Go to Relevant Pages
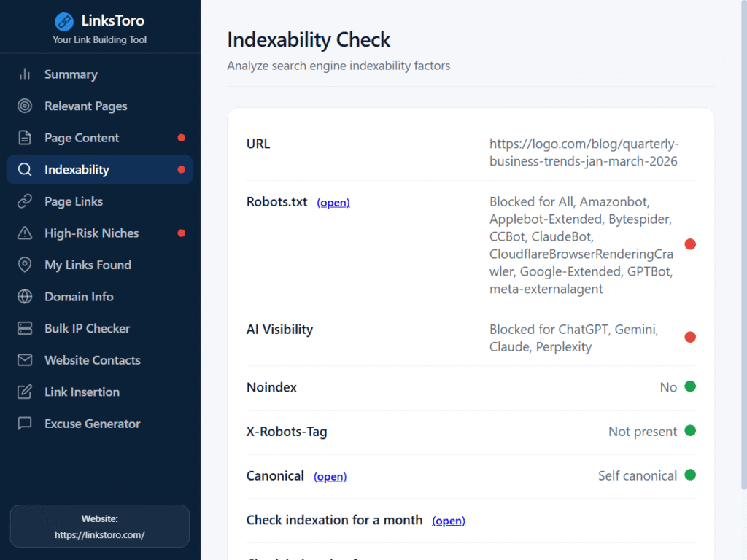 tap(99, 106)
